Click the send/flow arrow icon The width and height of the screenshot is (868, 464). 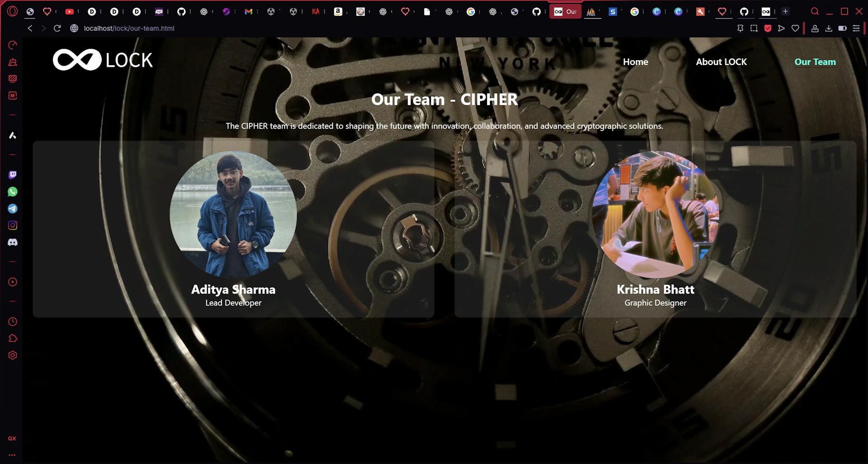[x=781, y=28]
